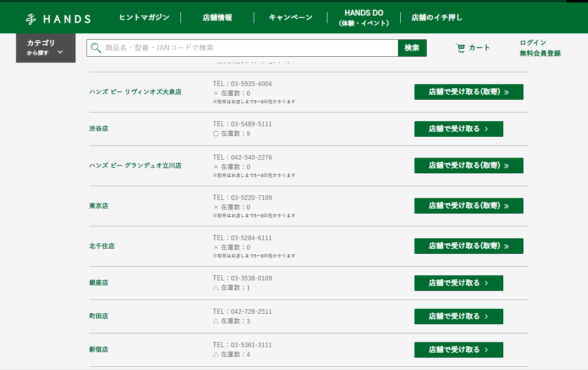Open 店舗情報 menu
Viewport: 588px width, 370px height.
tap(218, 18)
